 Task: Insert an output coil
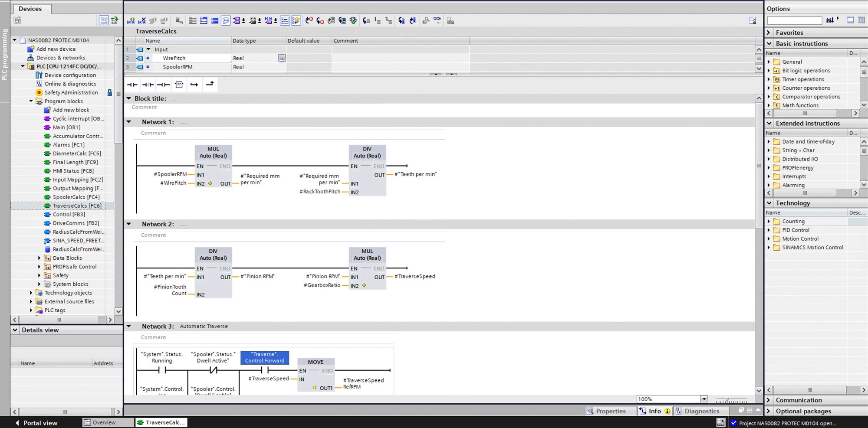tap(163, 85)
